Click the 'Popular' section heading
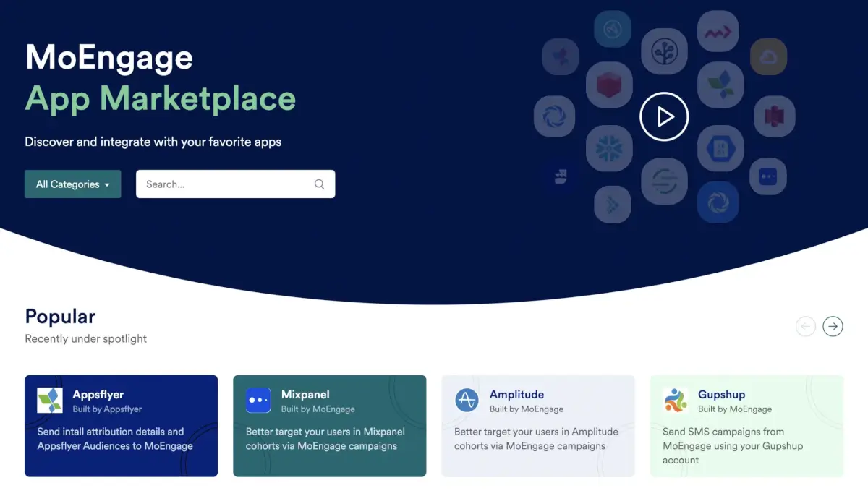Screen dimensions: 868x496 60,317
